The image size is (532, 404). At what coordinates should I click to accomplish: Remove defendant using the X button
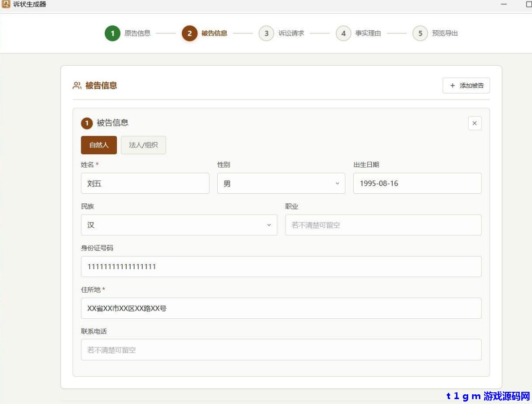475,123
